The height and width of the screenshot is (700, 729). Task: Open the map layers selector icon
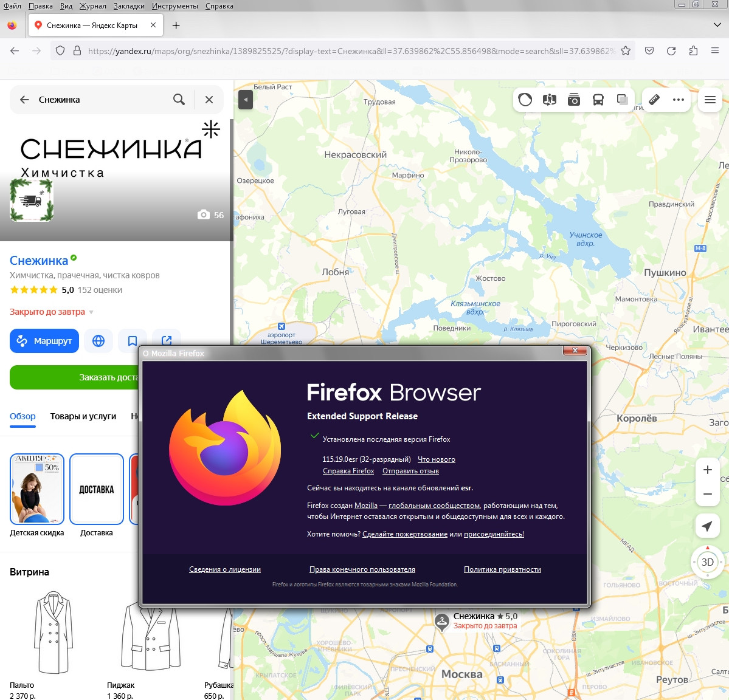pos(622,100)
